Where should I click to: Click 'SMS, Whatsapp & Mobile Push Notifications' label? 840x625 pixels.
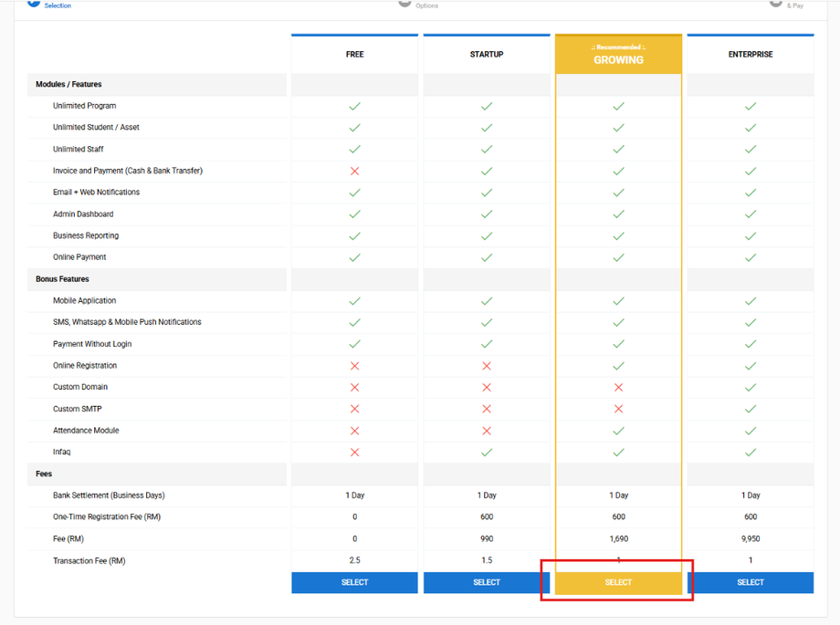click(127, 322)
